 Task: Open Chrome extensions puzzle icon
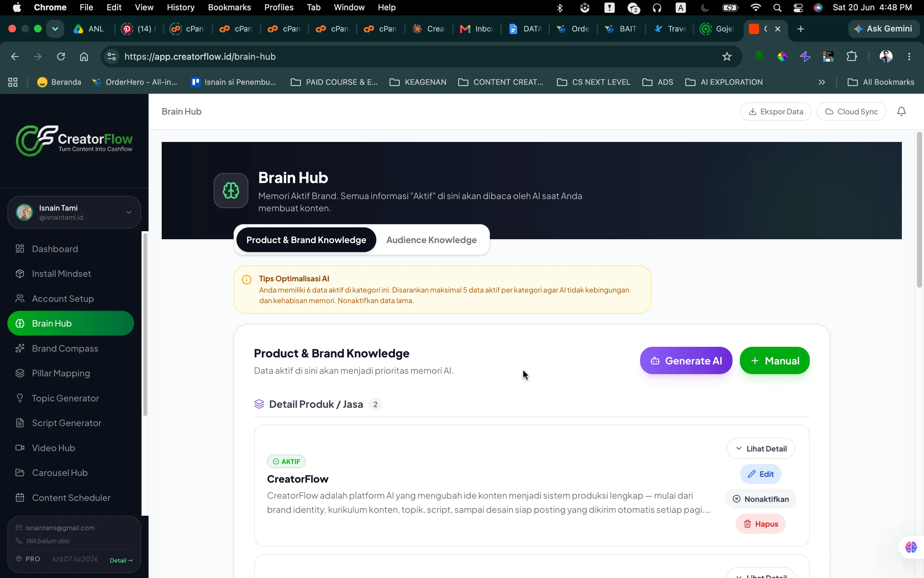click(x=851, y=57)
